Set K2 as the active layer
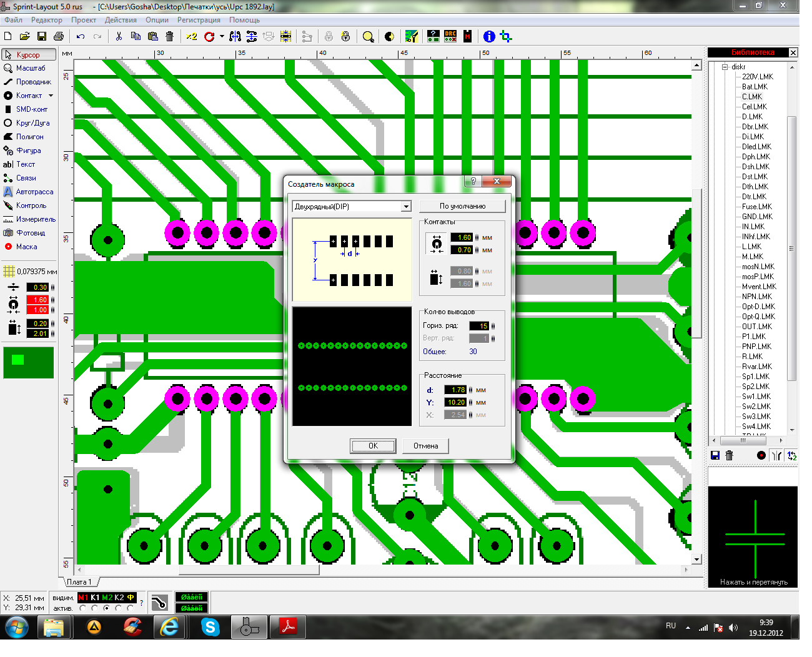 coord(119,608)
